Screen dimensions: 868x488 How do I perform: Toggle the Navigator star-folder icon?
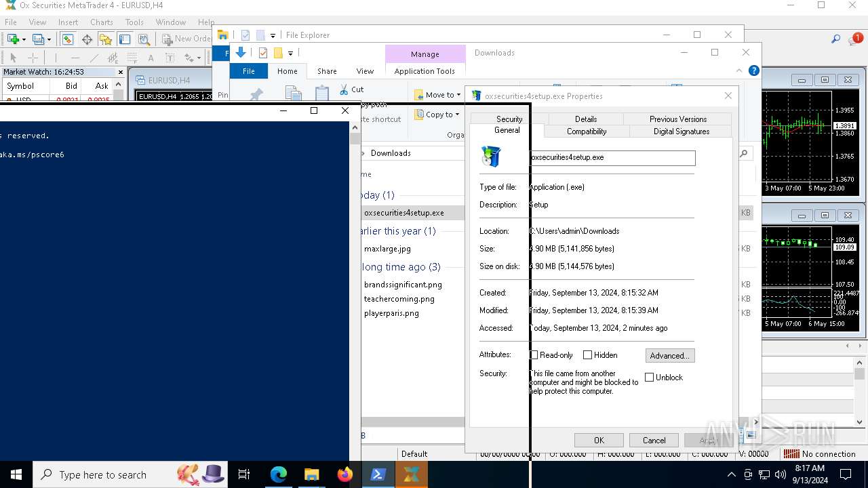click(106, 39)
